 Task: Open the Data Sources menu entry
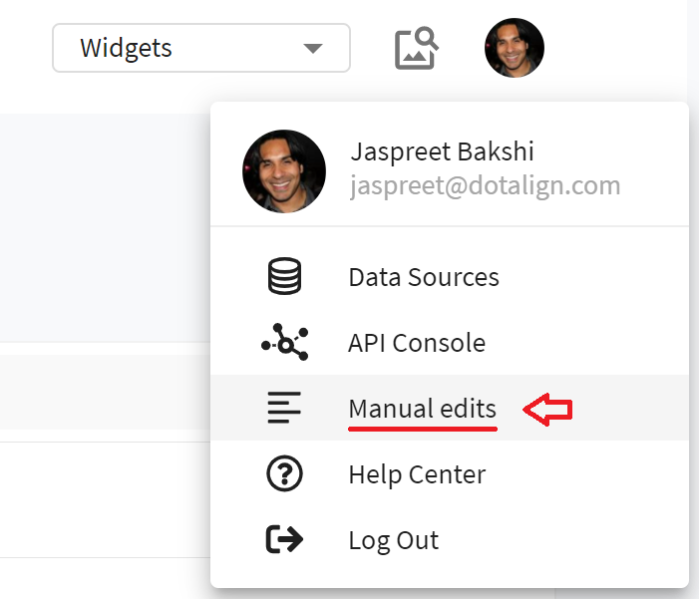[450, 277]
